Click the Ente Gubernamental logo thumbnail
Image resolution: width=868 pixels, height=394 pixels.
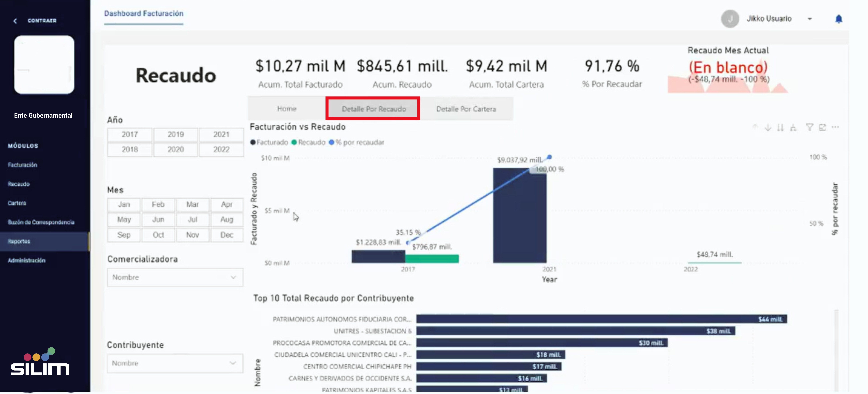pyautogui.click(x=44, y=65)
